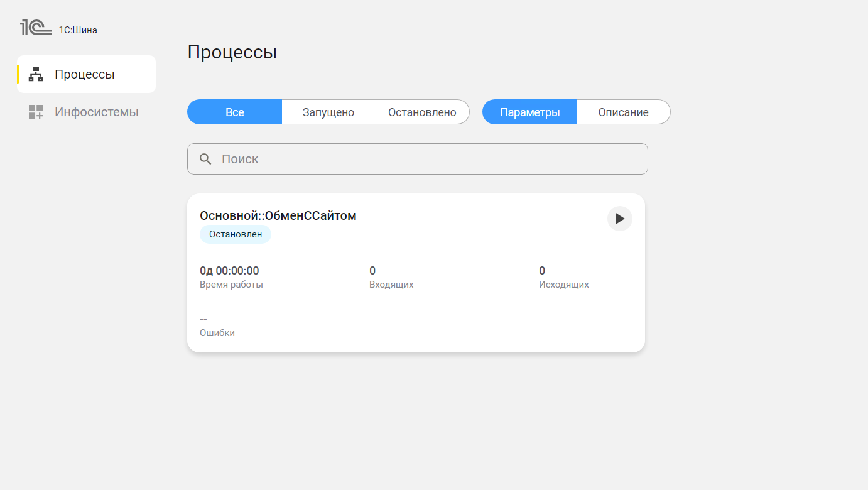Click the Время работы value 0д 00:00:00
Image resolution: width=868 pixels, height=490 pixels.
point(229,271)
